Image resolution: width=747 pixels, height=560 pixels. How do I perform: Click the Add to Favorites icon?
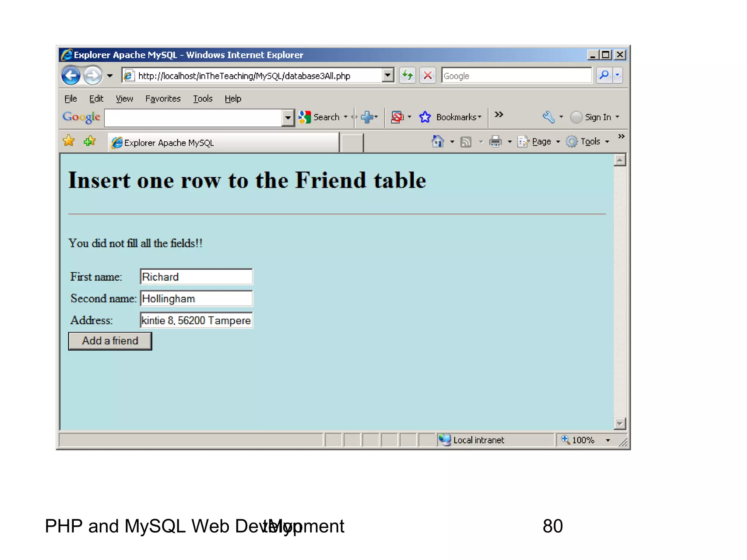[x=89, y=141]
